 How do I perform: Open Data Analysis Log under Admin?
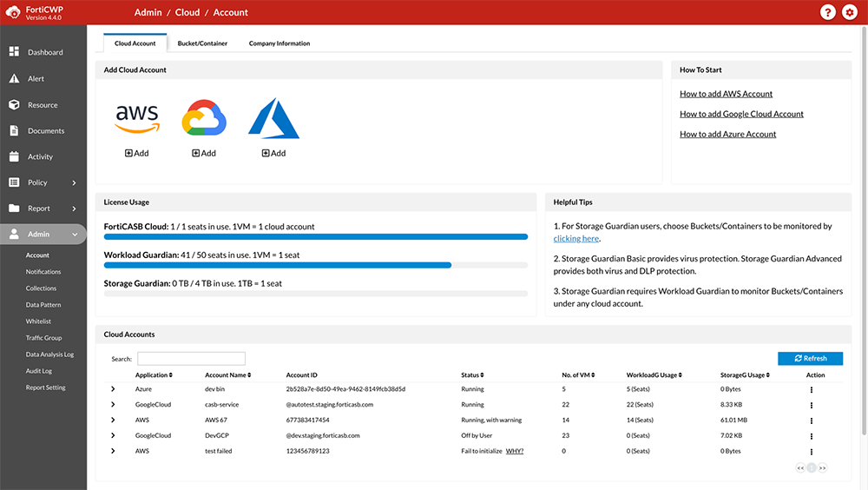[49, 354]
